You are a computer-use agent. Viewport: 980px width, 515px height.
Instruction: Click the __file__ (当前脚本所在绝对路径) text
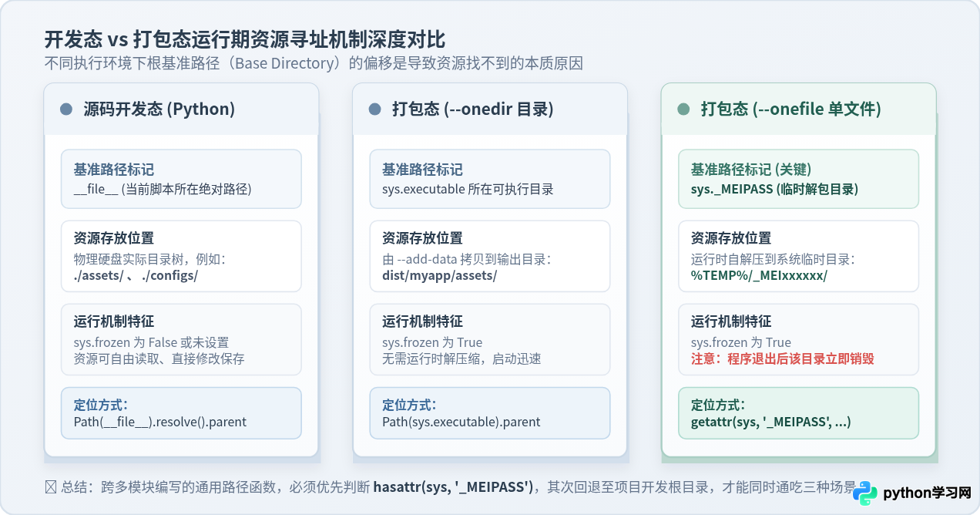163,189
